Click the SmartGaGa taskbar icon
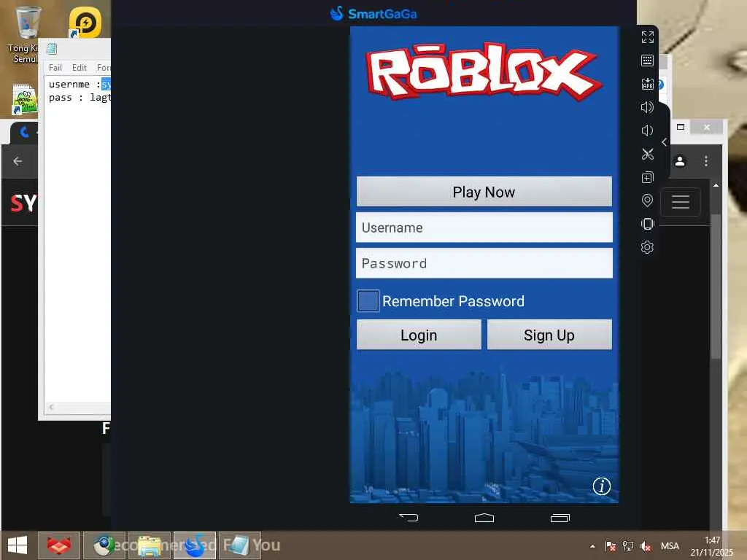Screen dimensions: 747x560 tap(194, 545)
